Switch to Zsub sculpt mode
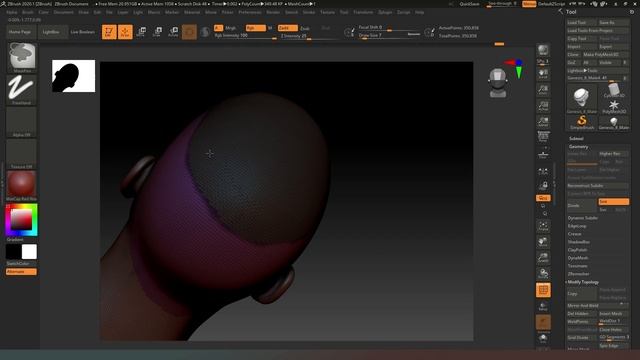This screenshot has width=640, height=360. click(304, 28)
